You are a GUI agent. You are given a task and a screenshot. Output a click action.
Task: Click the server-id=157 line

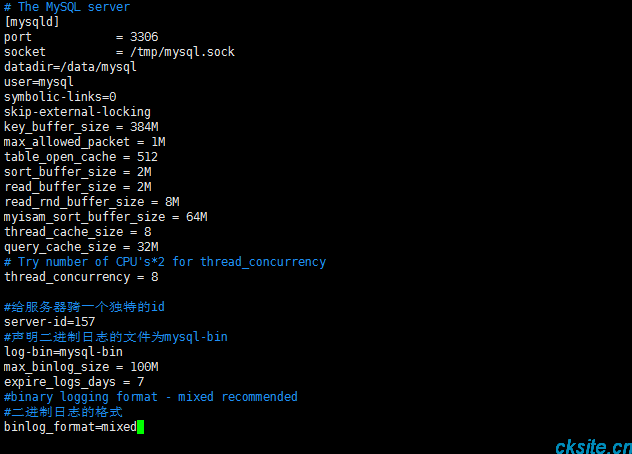(x=50, y=322)
